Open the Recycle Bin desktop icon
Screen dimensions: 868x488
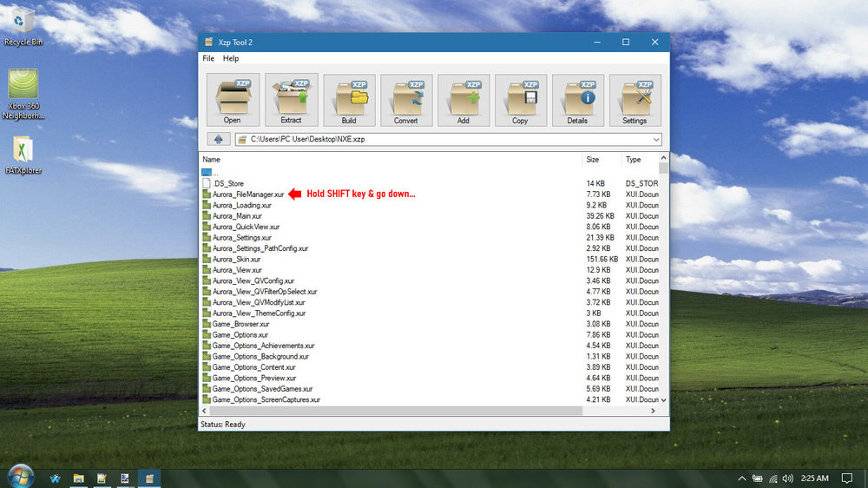coord(23,26)
